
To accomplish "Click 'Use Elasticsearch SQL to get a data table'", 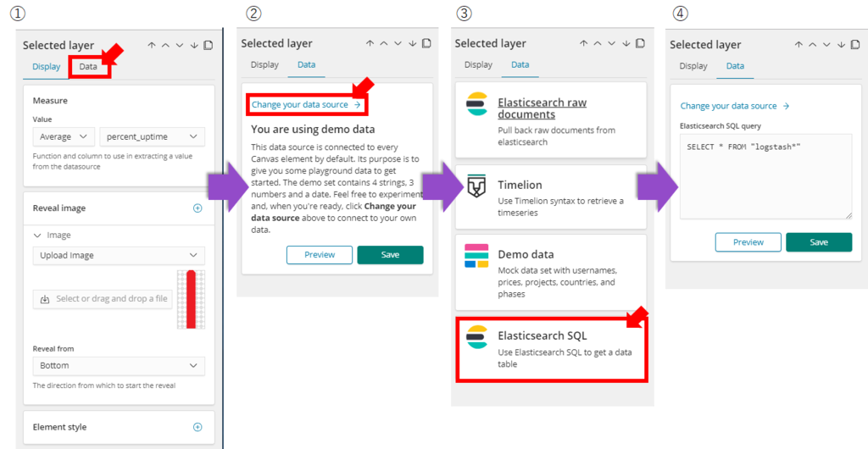I will 565,358.
